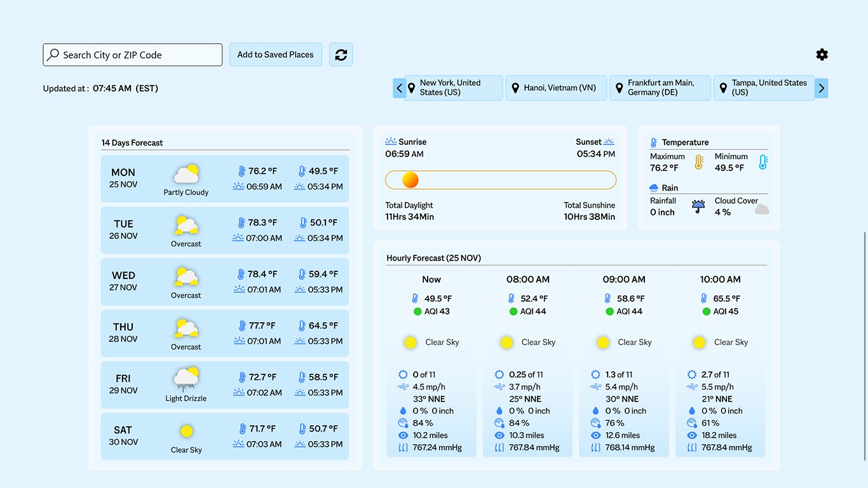868x488 pixels.
Task: Switch to Frankfurt am Main, Germany
Action: [660, 88]
